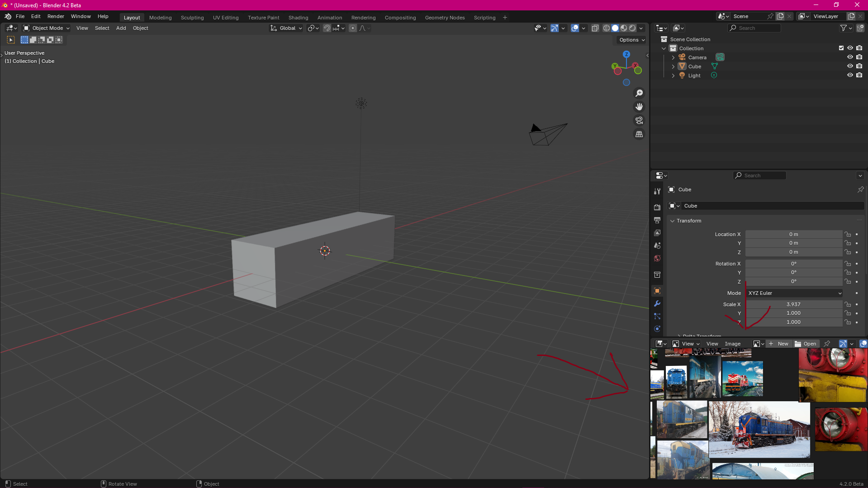The width and height of the screenshot is (868, 488).
Task: Switch to the Shading workspace tab
Action: point(298,18)
